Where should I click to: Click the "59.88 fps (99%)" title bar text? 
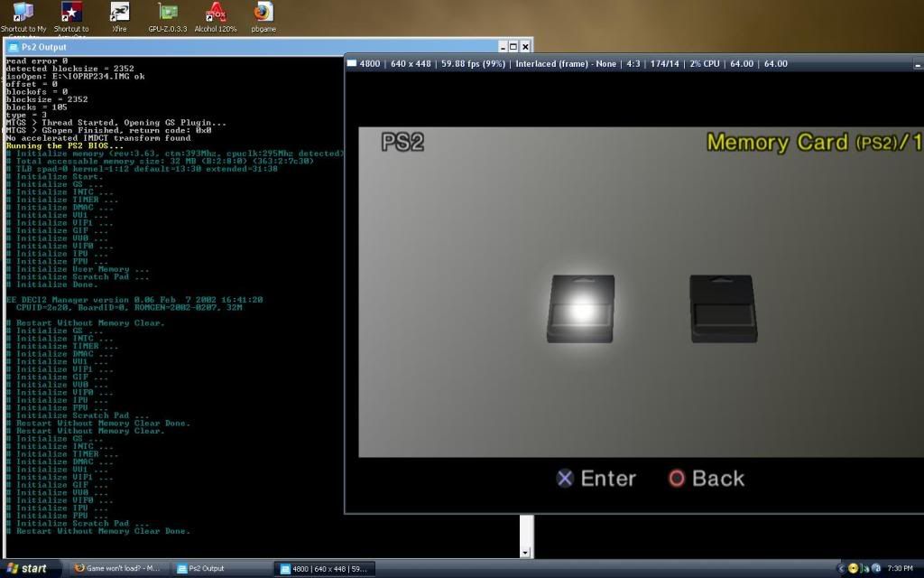click(473, 64)
